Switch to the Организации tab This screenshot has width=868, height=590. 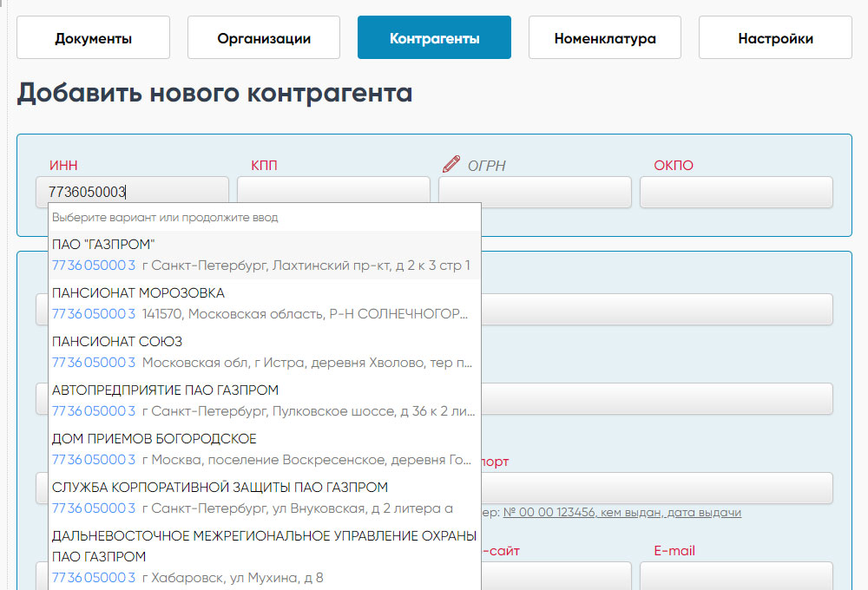tap(264, 37)
